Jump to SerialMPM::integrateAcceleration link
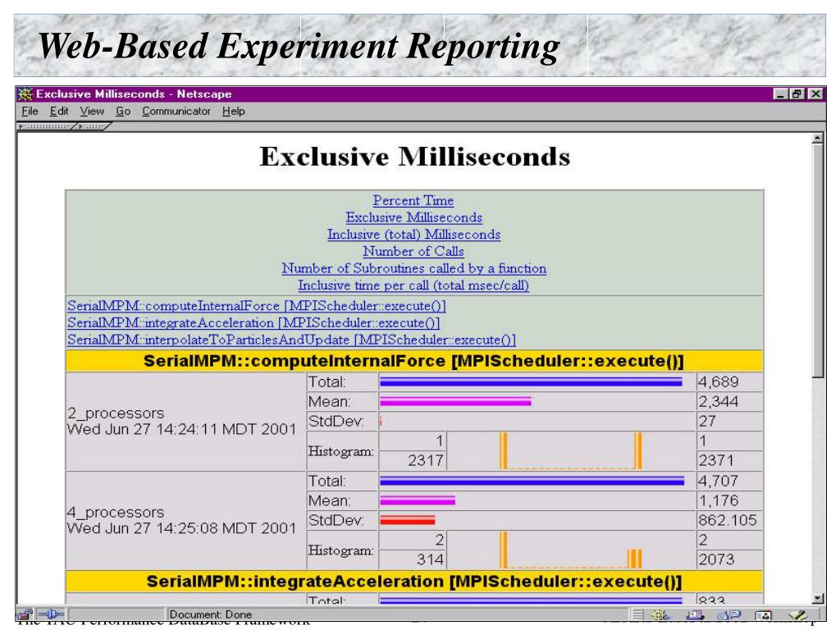This screenshot has height=630, width=840. tap(253, 323)
